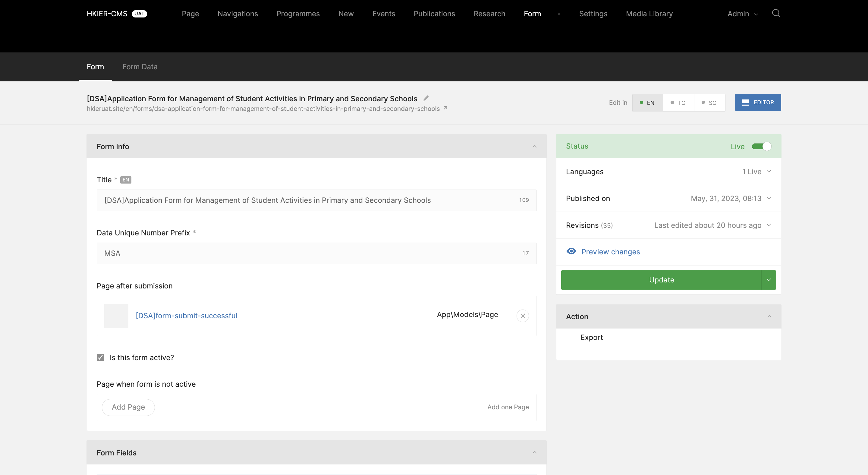
Task: Switch to the Form Data tab
Action: coord(140,67)
